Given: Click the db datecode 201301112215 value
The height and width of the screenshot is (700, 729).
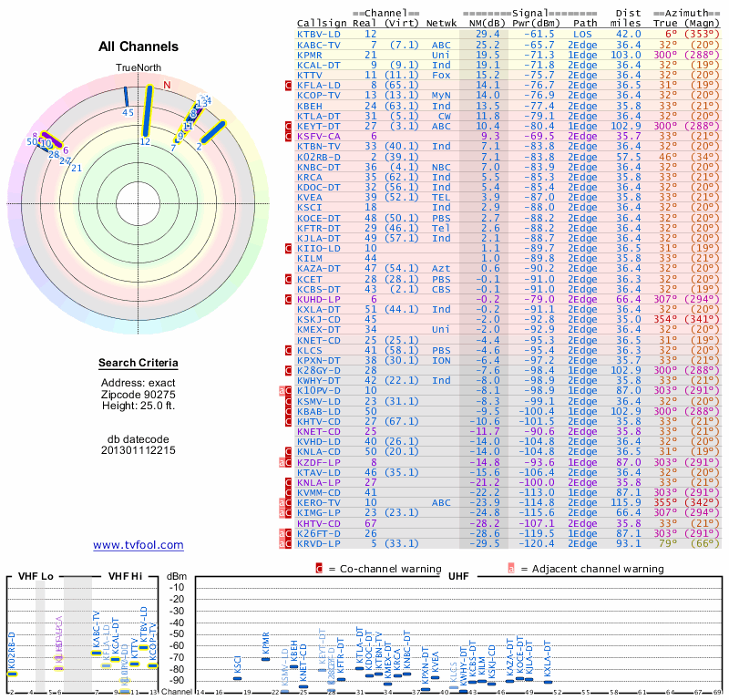Looking at the screenshot, I should (139, 450).
